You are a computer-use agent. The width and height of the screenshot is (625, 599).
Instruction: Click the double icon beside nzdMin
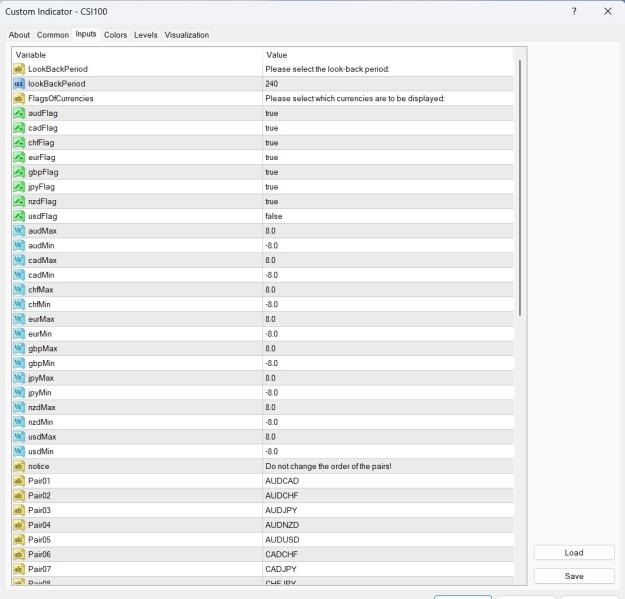pos(19,422)
